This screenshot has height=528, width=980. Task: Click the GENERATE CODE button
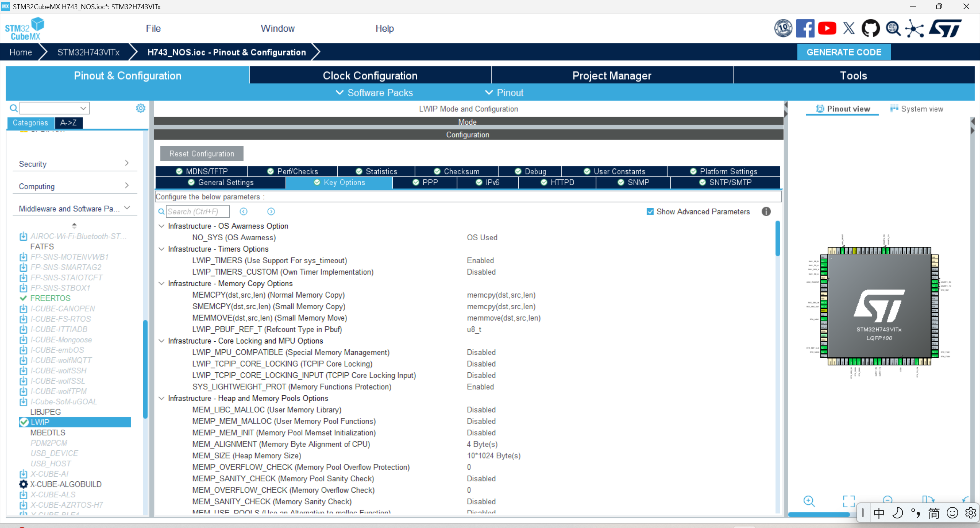pos(844,52)
